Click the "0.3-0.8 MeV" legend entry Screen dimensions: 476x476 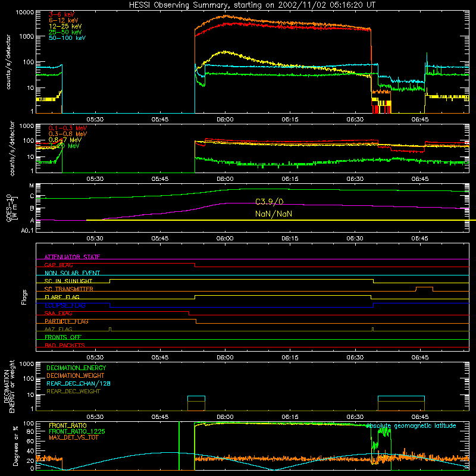point(68,134)
